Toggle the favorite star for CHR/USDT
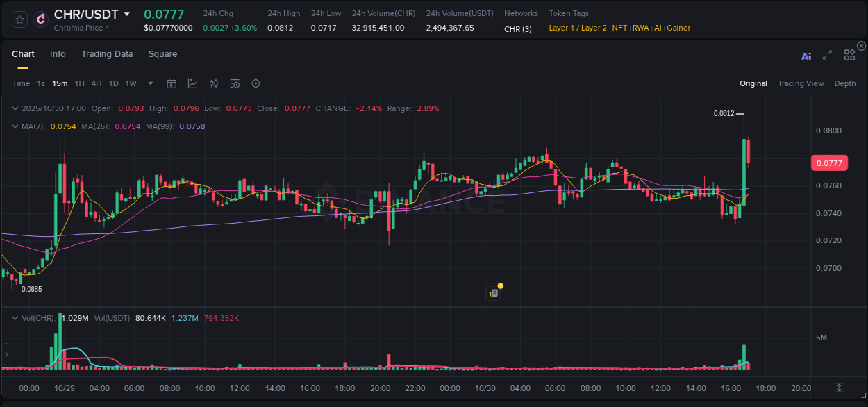This screenshot has width=868, height=407. [19, 19]
